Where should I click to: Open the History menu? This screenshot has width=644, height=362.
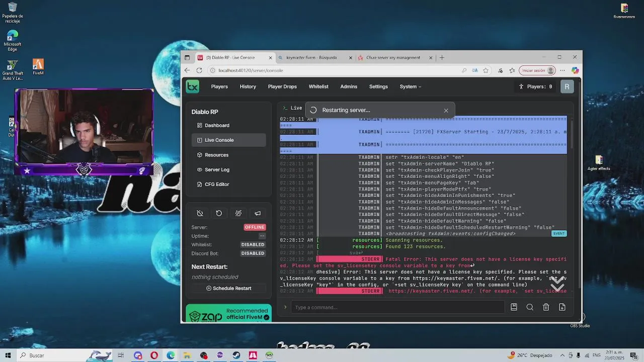click(x=248, y=86)
